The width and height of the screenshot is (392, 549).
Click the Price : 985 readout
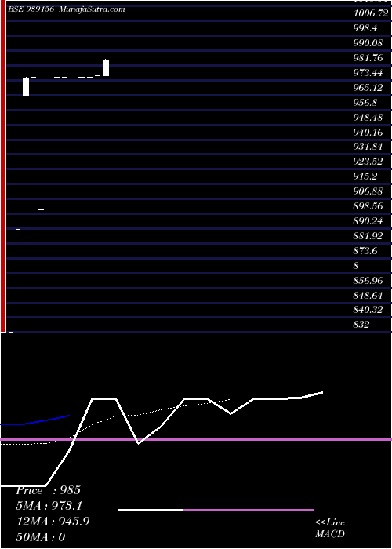point(49,490)
